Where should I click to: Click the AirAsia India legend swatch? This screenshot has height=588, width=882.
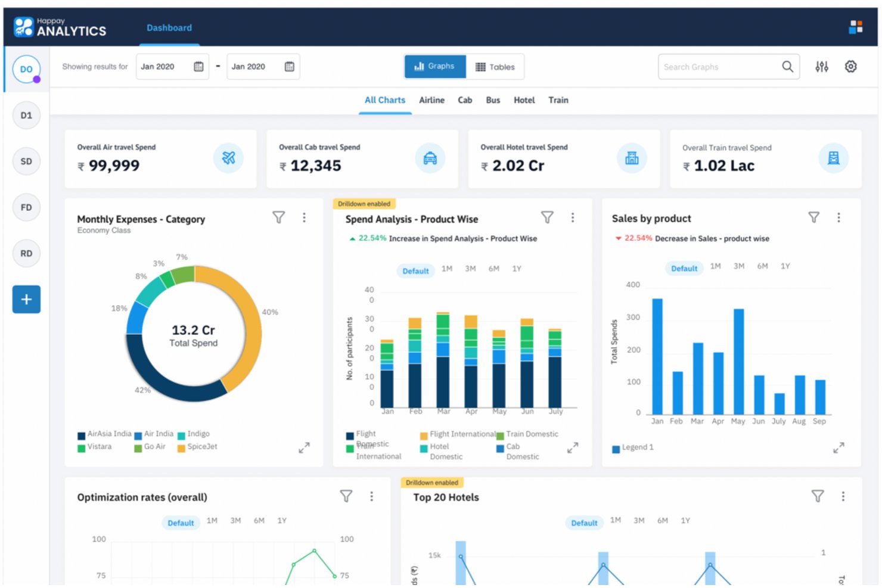point(81,435)
